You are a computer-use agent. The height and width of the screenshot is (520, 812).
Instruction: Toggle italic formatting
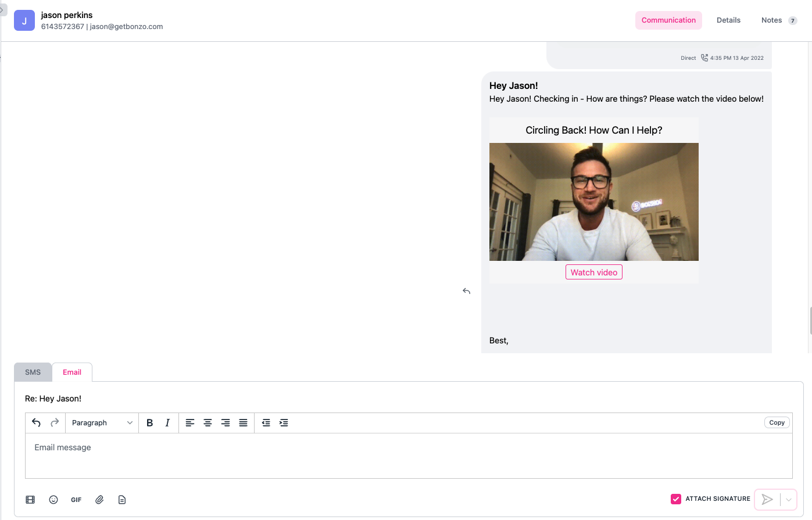pos(167,423)
